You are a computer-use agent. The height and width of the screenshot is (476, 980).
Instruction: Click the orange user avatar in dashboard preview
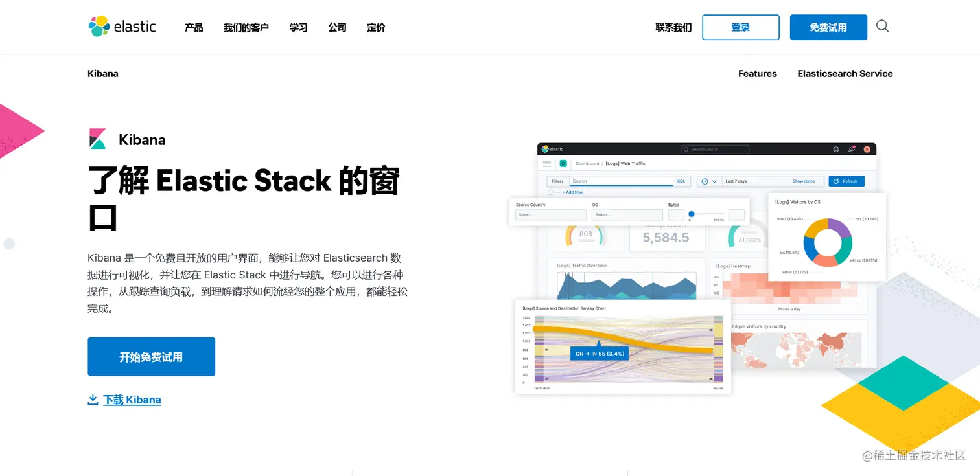coord(867,149)
